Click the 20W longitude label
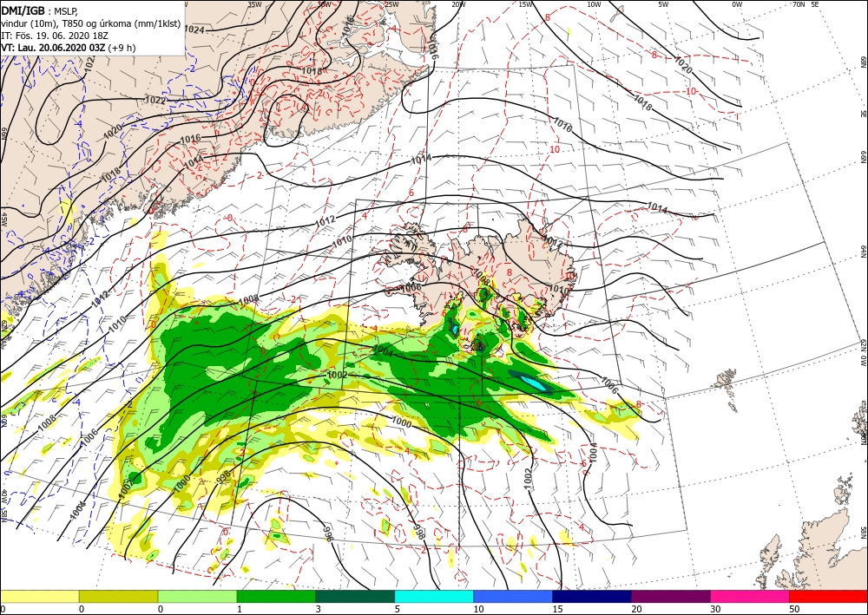Viewport: 868px width, 615px height. point(457,4)
